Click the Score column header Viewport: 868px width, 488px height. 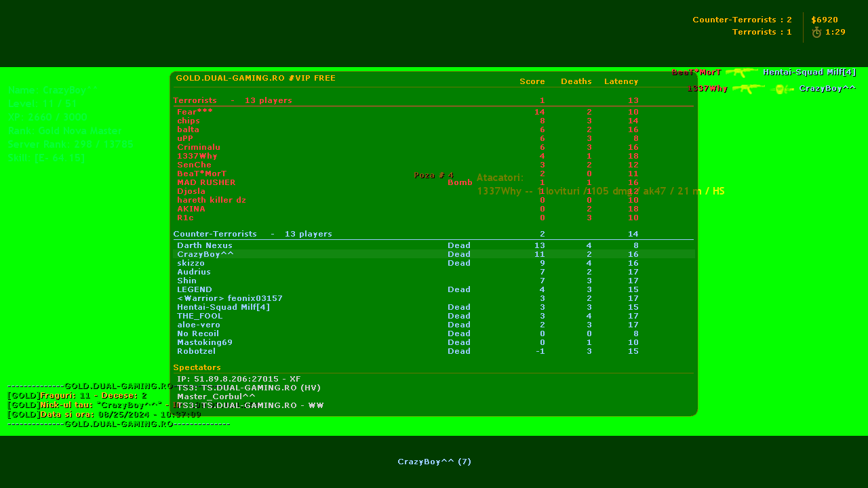pyautogui.click(x=532, y=81)
